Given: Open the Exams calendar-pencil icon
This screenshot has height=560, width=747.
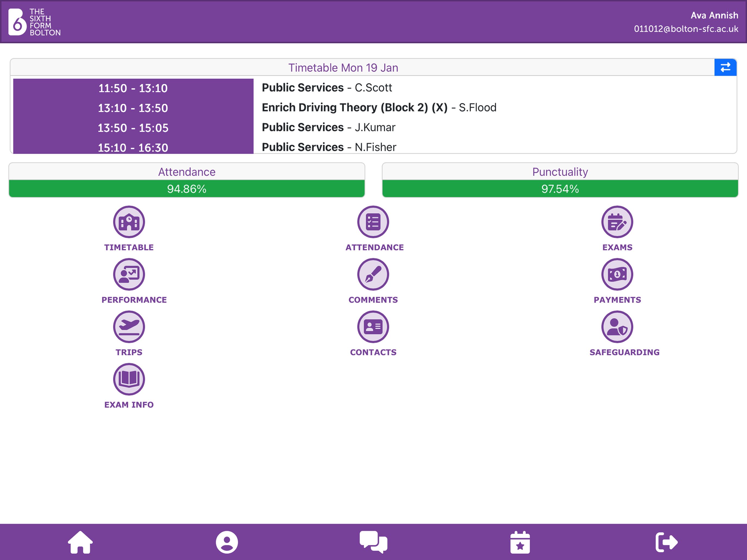Looking at the screenshot, I should [x=617, y=222].
